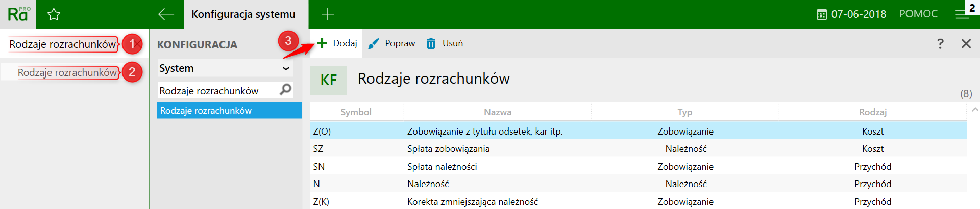Viewport: 980px width, 209px height.
Task: Click the trash bin icon for Usuń
Action: (x=431, y=43)
